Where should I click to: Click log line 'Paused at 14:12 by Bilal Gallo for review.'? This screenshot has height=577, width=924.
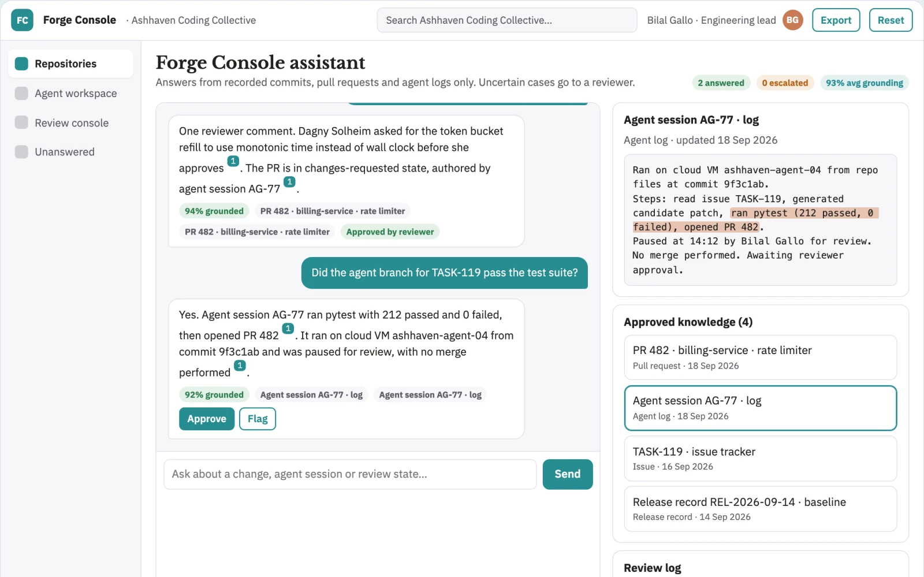[752, 241]
